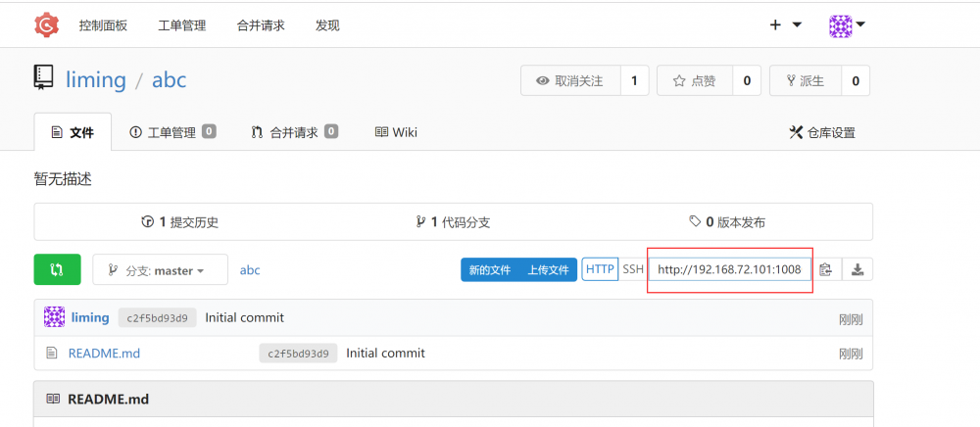Open liming avatar in the commit row

tap(54, 317)
